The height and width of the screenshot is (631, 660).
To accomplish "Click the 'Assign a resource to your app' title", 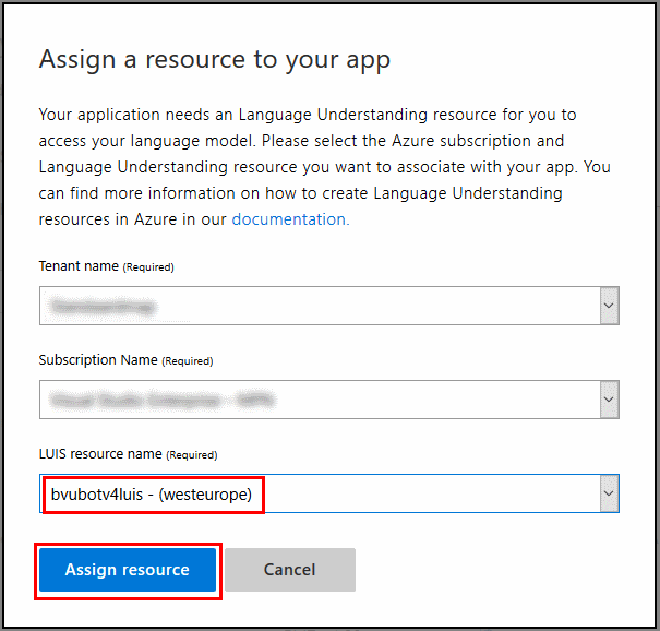I will click(x=214, y=60).
